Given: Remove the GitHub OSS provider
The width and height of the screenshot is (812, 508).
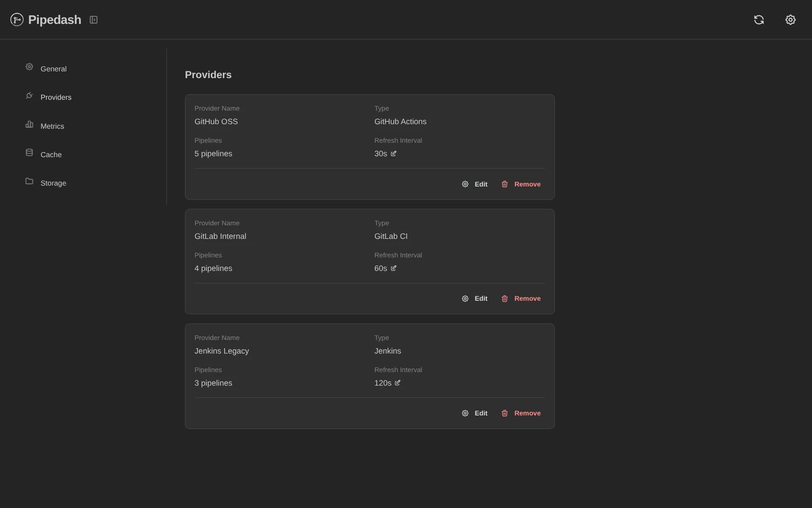Looking at the screenshot, I should 521,184.
